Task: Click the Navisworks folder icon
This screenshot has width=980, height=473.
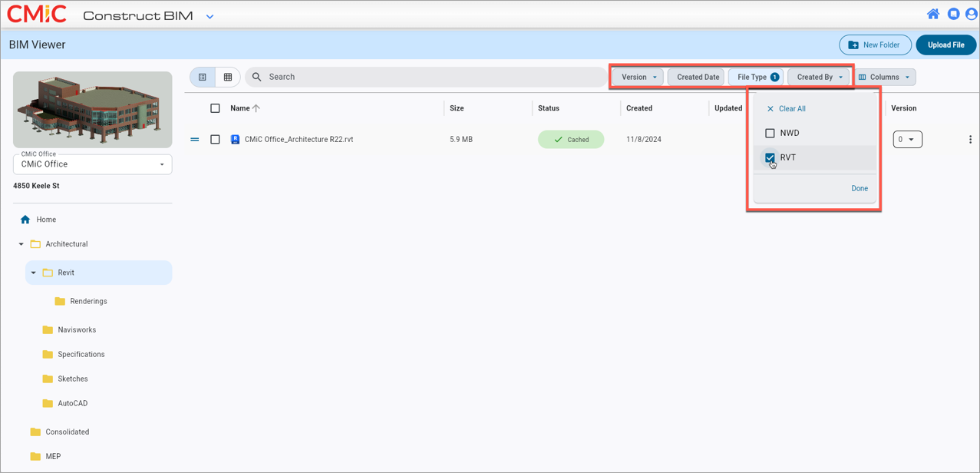Action: point(48,329)
